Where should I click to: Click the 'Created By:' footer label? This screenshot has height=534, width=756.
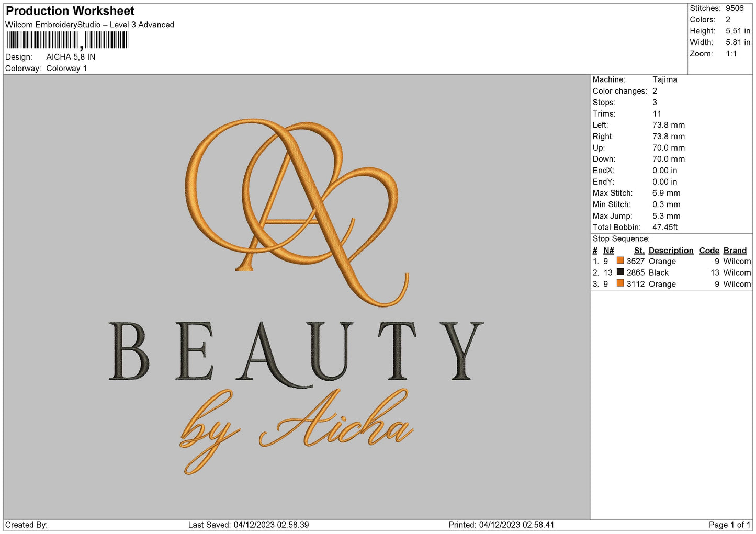[26, 525]
